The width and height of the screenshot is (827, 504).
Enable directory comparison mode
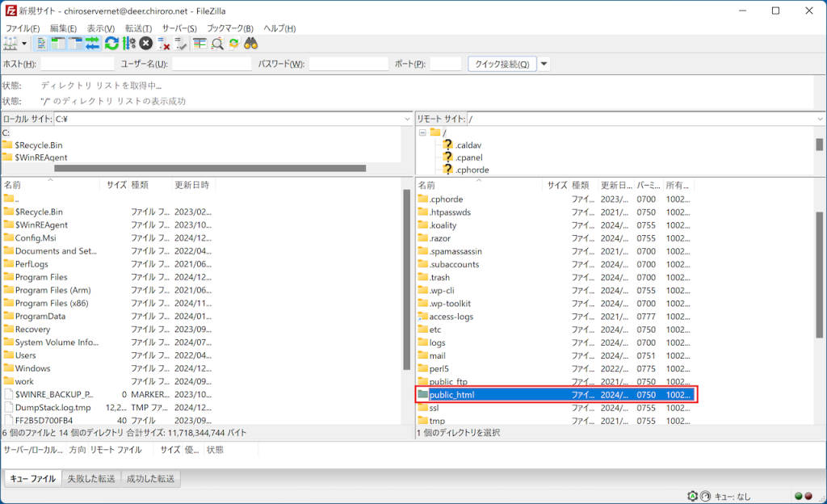[x=199, y=44]
